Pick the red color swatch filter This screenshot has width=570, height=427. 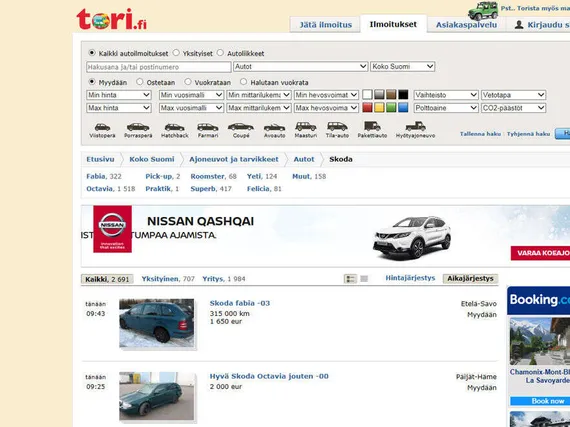367,108
